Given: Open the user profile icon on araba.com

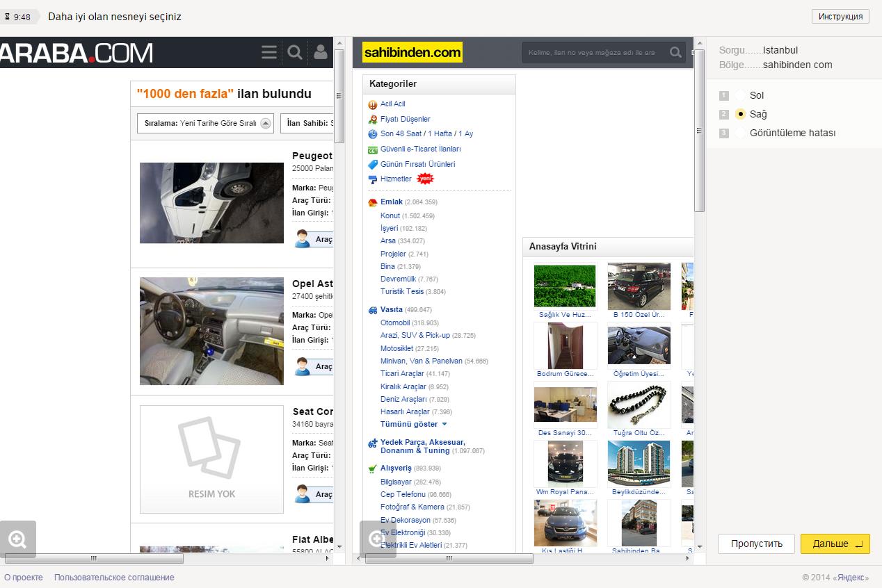Looking at the screenshot, I should (321, 52).
